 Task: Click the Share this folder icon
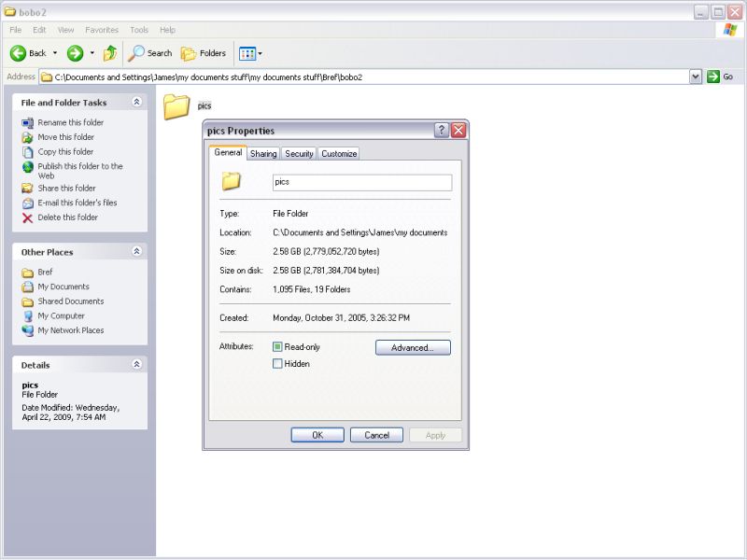click(28, 189)
